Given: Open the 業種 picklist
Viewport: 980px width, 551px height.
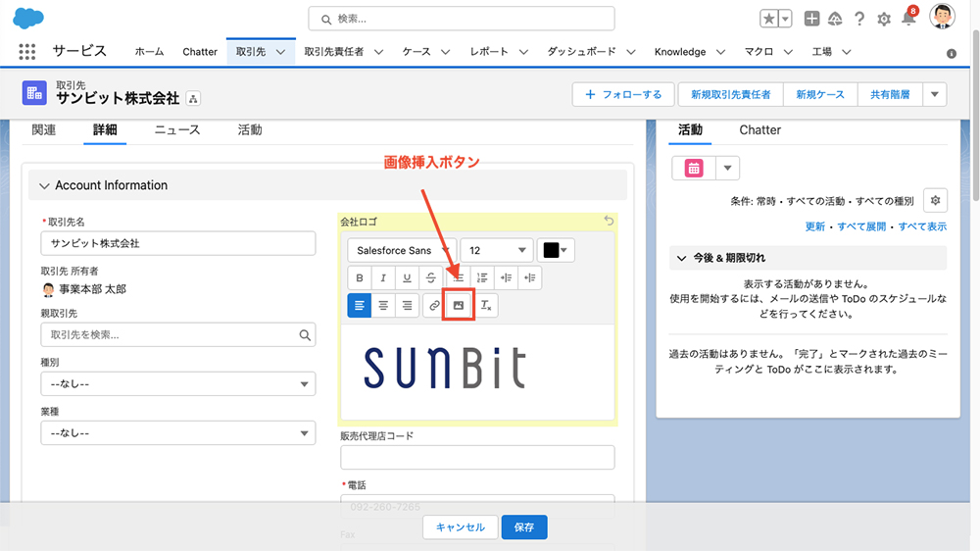Looking at the screenshot, I should point(178,432).
